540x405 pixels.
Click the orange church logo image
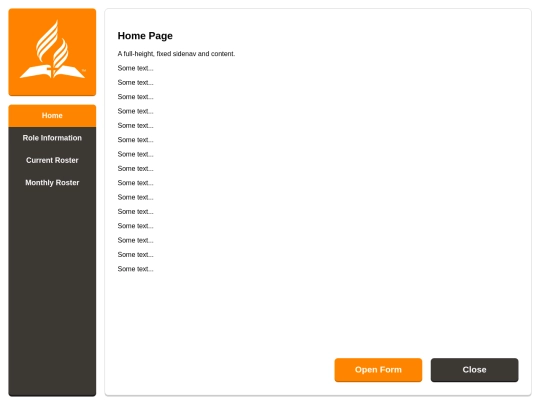click(x=52, y=52)
